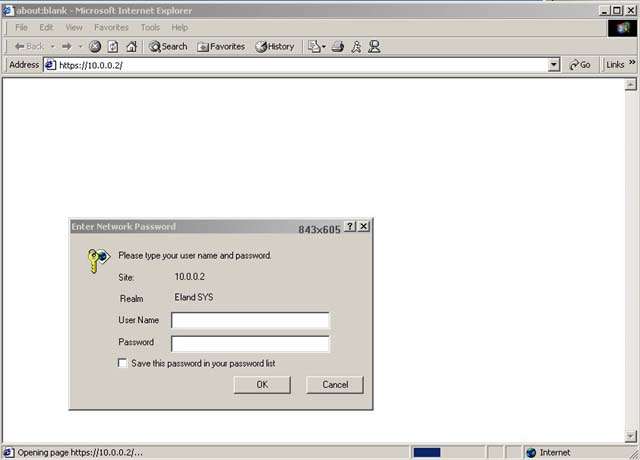The height and width of the screenshot is (460, 640).
Task: Click the "10.0.0.2" site value
Action: pyautogui.click(x=190, y=276)
